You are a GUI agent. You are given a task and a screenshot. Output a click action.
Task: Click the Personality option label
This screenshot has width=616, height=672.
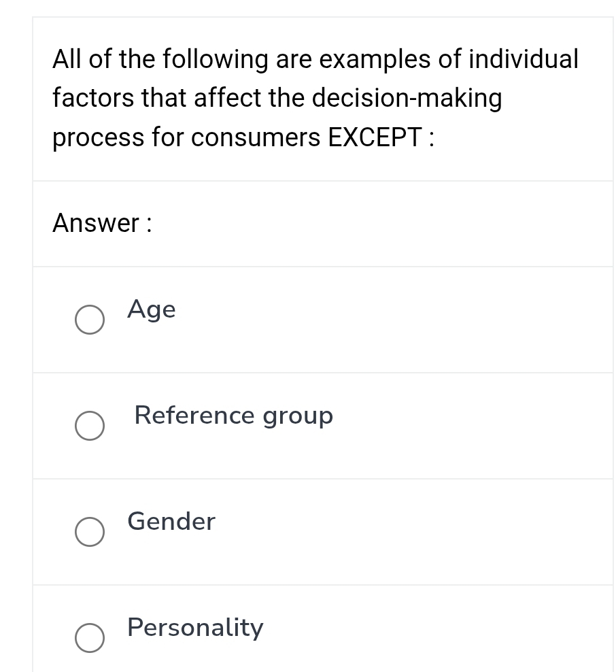tap(194, 628)
